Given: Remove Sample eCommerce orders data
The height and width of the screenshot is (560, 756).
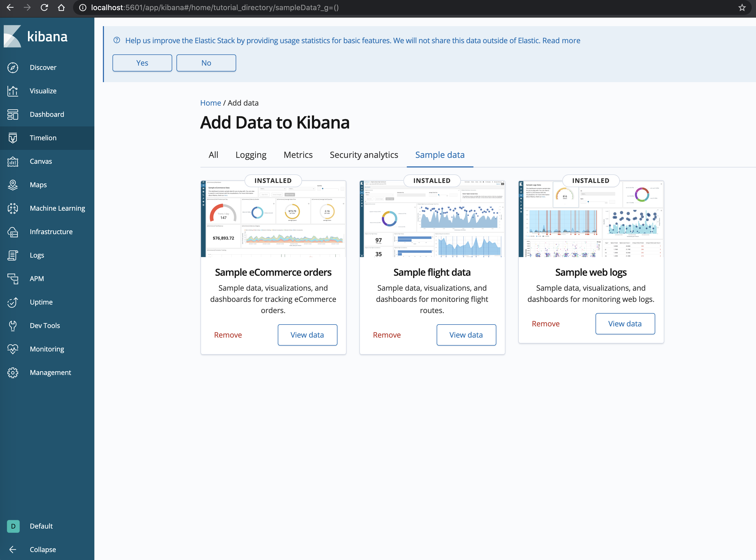Looking at the screenshot, I should 228,335.
